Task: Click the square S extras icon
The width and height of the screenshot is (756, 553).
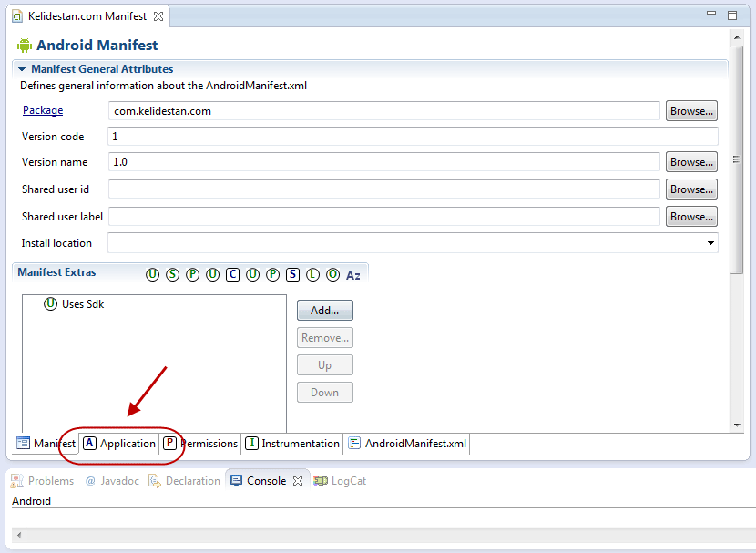Action: coord(292,275)
